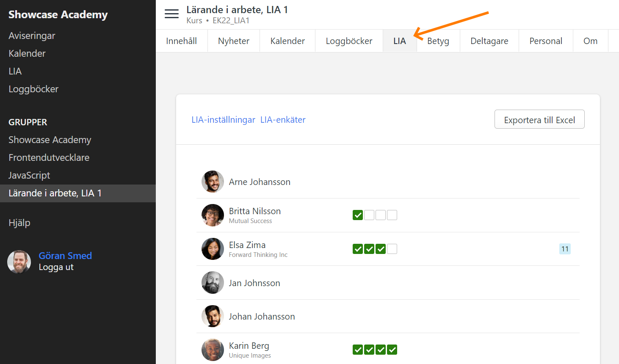Click Jan Johnsson's avatar
The width and height of the screenshot is (619, 364).
coord(213,283)
